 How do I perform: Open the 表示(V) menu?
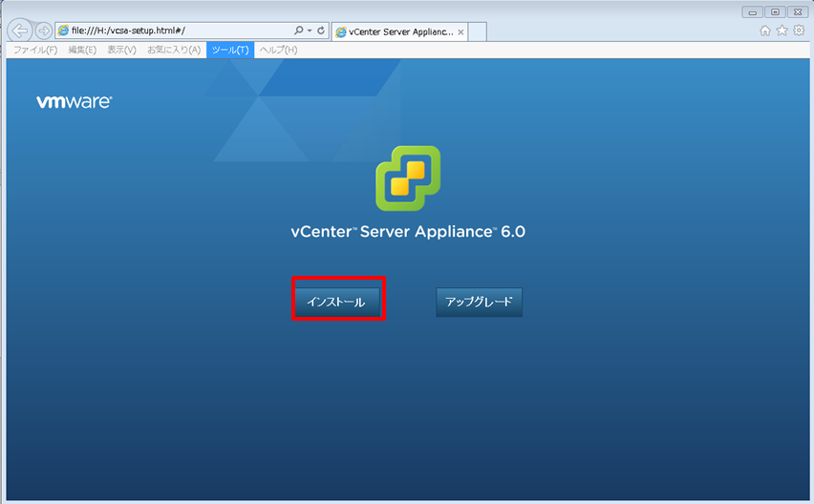[121, 50]
